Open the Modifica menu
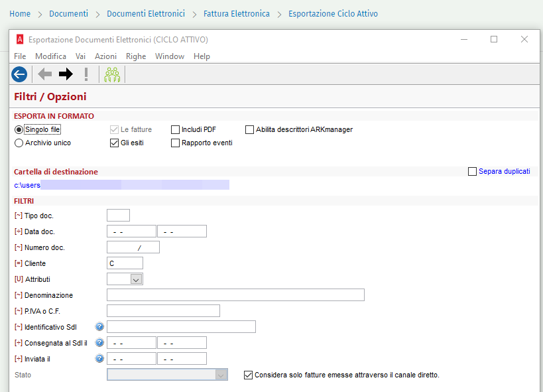Screen dimensions: 543x392 (50, 56)
